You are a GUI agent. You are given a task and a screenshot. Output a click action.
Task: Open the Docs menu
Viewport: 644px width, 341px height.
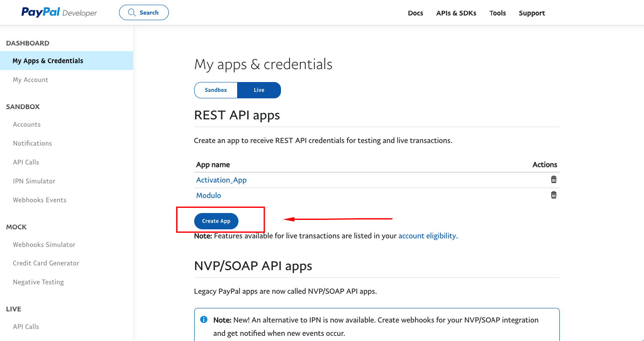click(415, 13)
